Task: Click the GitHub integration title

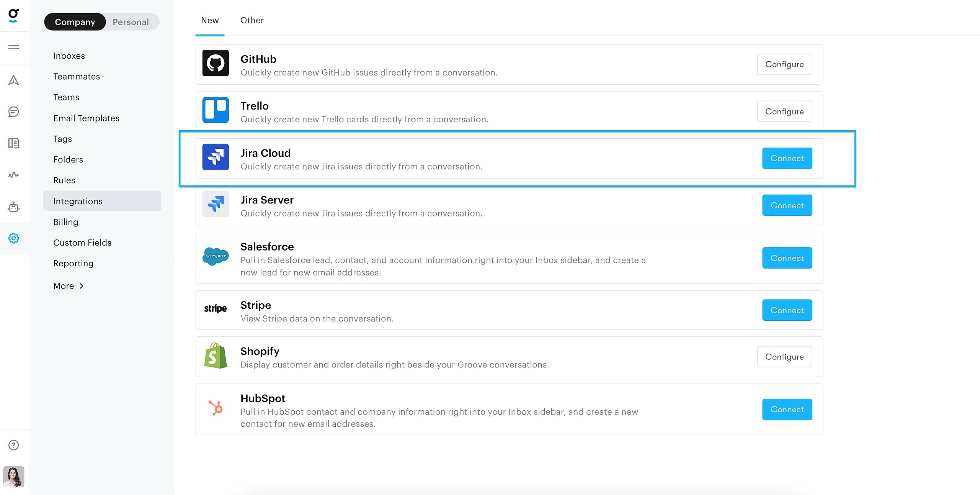Action: 258,59
